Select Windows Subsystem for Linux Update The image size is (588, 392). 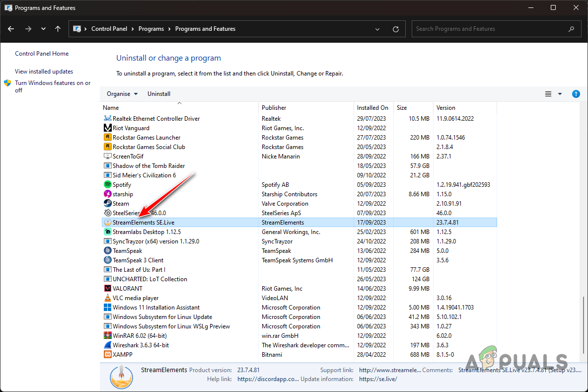[x=299, y=316]
